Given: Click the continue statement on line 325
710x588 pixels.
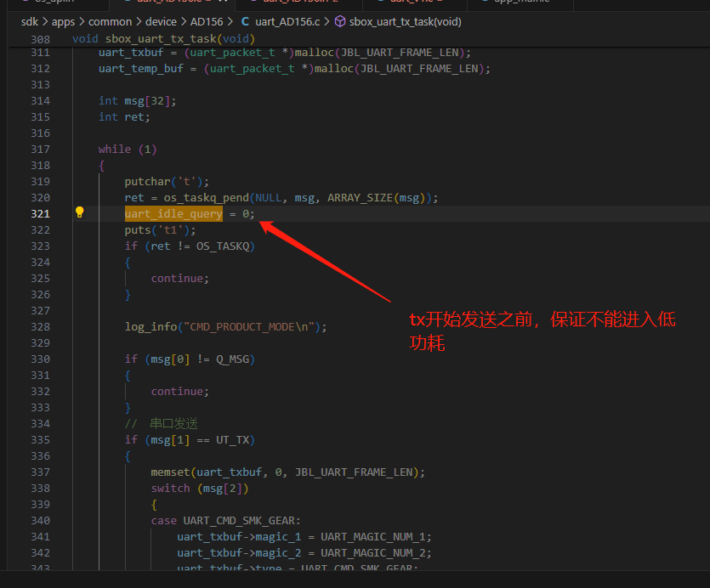Looking at the screenshot, I should pos(177,279).
